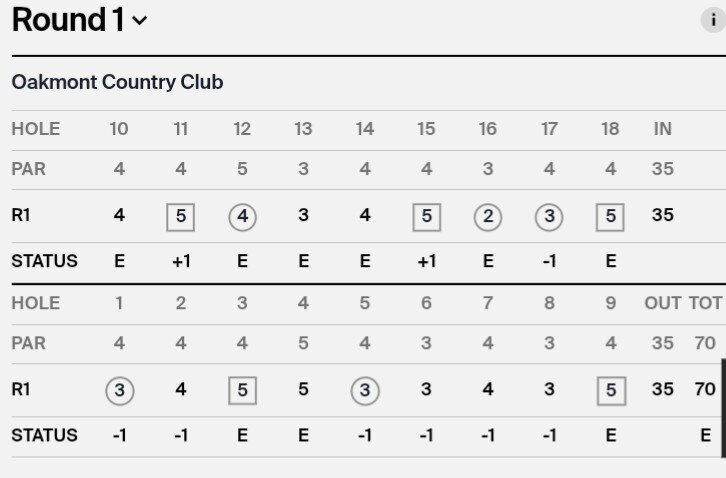Click the boxed bogey 5 on hole 11
This screenshot has width=726, height=478.
[x=181, y=217]
